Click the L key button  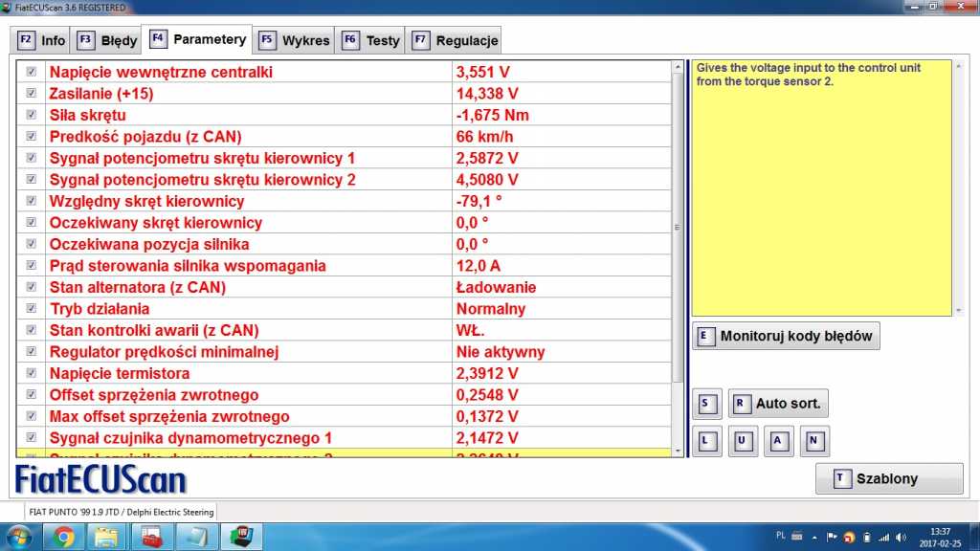tap(706, 441)
